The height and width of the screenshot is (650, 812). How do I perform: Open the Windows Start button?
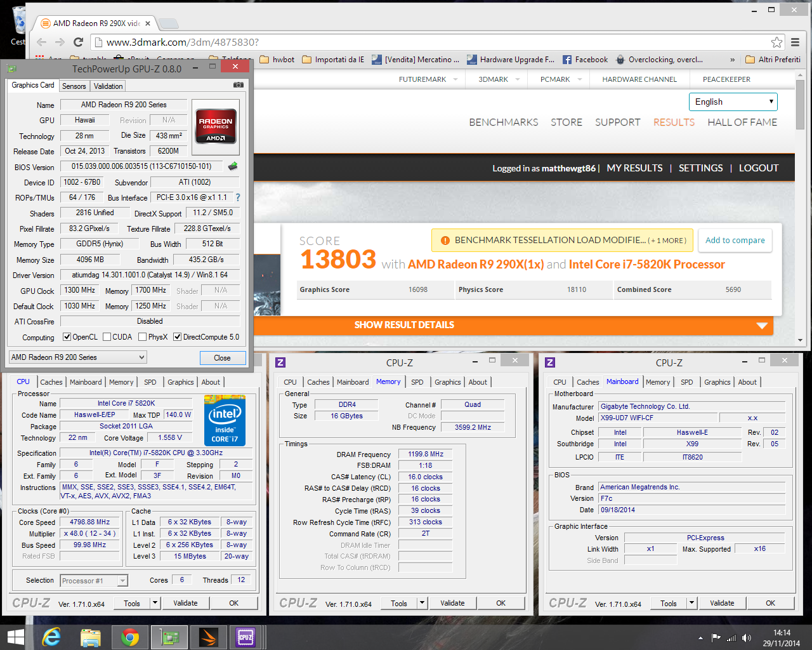15,637
